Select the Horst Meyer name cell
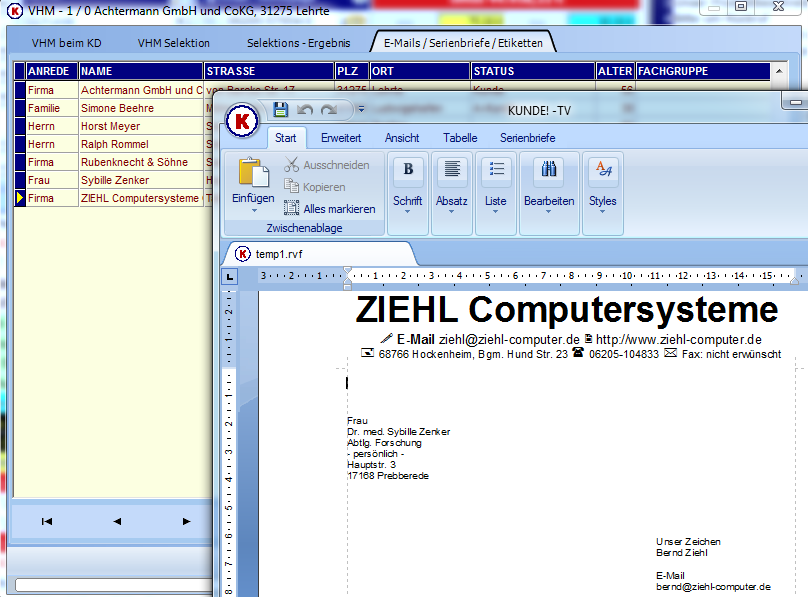 click(141, 126)
